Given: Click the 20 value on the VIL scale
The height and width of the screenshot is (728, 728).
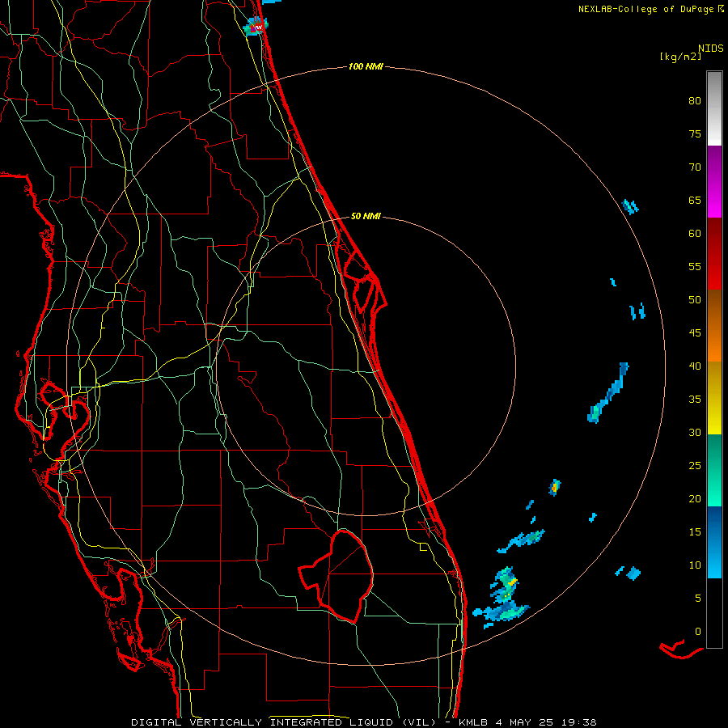Looking at the screenshot, I should point(695,498).
